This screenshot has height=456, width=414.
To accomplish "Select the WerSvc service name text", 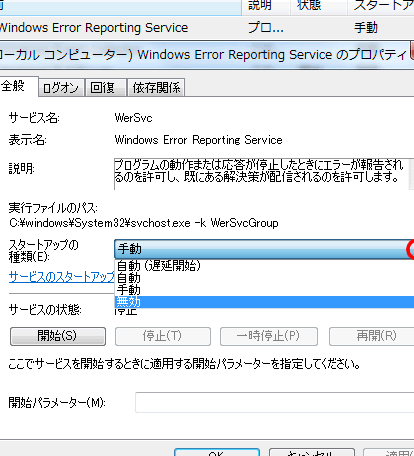I will 133,118.
